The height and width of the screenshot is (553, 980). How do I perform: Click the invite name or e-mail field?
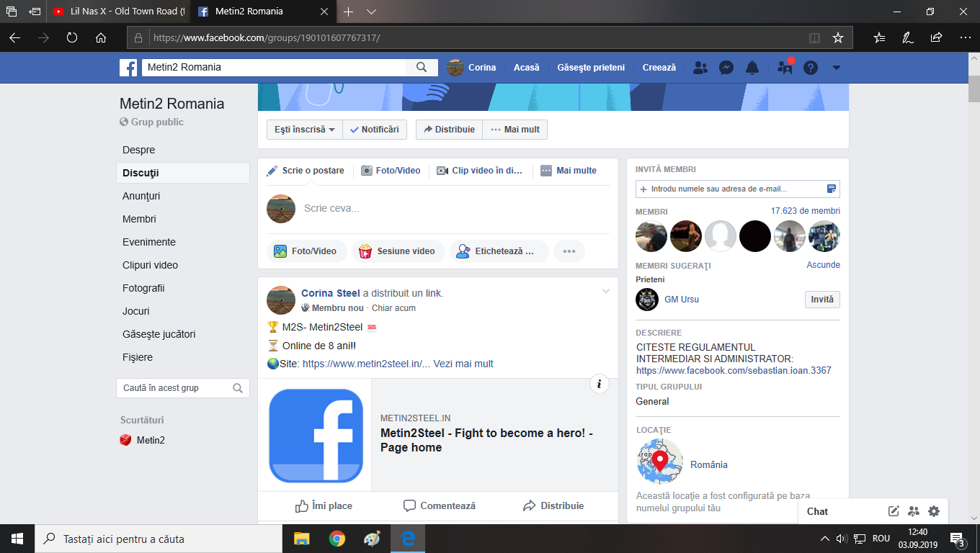point(738,189)
